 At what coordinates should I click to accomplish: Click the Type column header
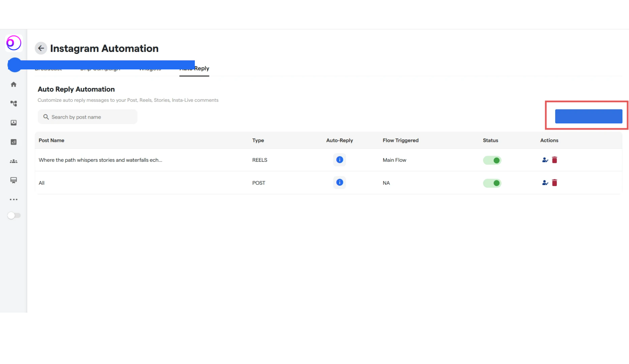click(x=258, y=140)
